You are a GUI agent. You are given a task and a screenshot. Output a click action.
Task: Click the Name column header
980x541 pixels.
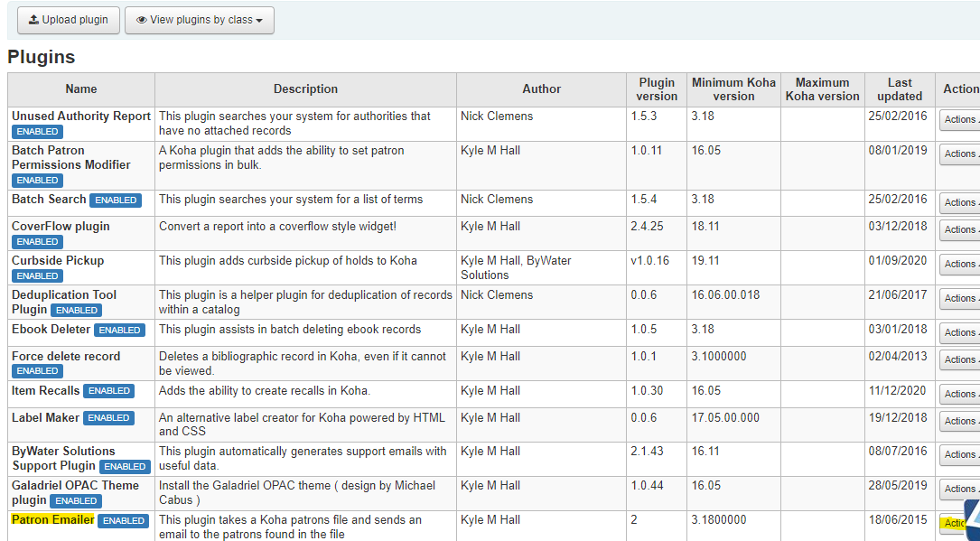coord(81,89)
